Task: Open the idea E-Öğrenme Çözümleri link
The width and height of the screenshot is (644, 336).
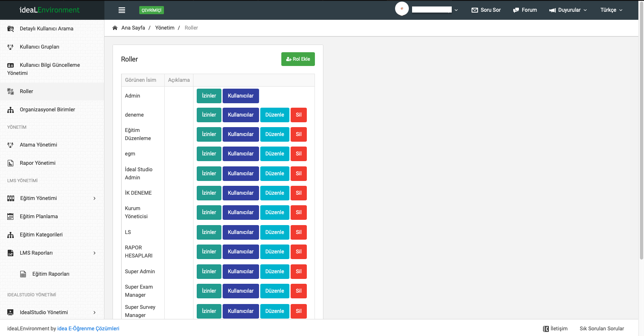Action: tap(88, 329)
